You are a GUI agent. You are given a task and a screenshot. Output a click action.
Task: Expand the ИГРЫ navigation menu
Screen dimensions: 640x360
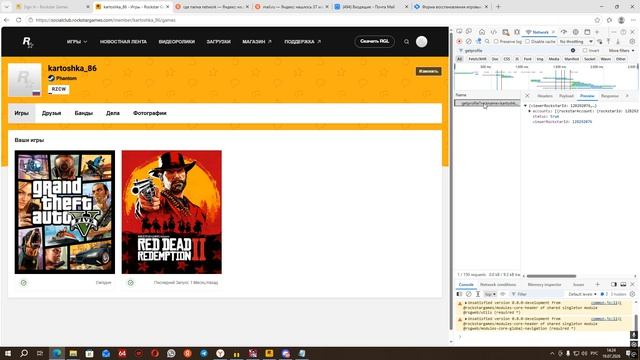[77, 42]
